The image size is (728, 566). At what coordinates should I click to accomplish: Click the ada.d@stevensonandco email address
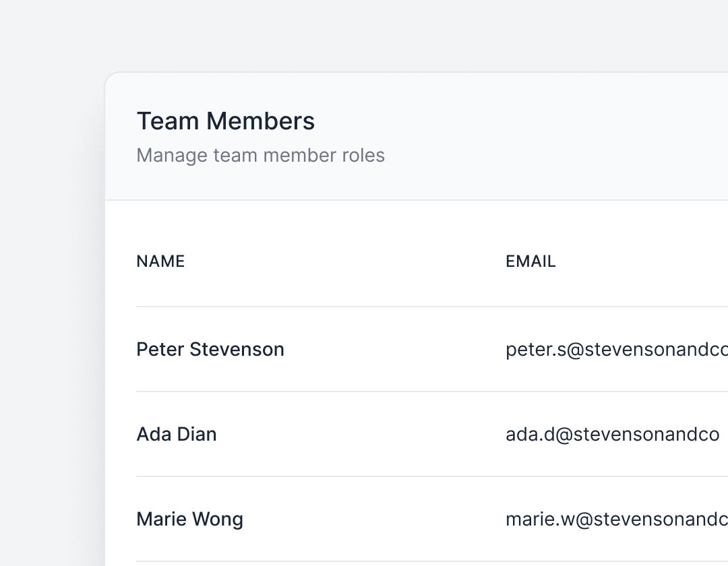pyautogui.click(x=612, y=434)
